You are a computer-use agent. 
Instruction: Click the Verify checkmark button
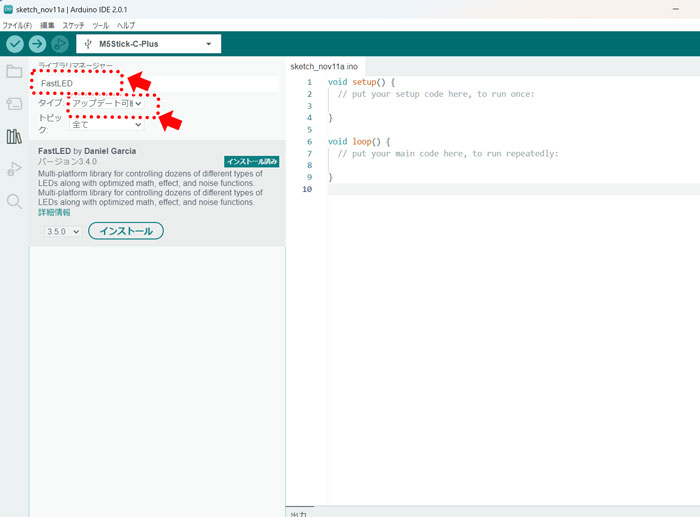[15, 44]
